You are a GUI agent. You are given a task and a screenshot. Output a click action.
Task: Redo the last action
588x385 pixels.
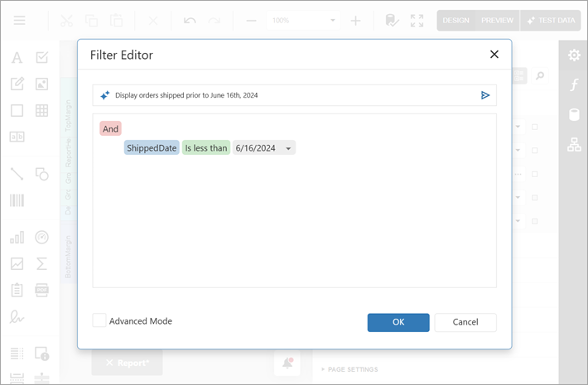click(214, 20)
